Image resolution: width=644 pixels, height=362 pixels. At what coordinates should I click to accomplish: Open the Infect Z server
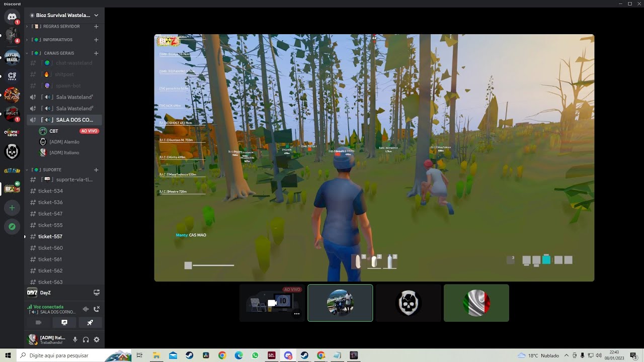click(12, 114)
